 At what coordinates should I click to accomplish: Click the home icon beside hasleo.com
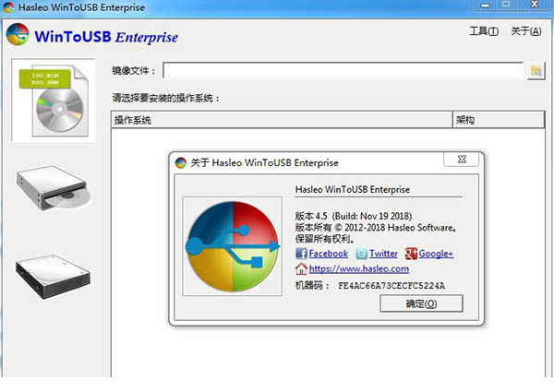pyautogui.click(x=301, y=268)
